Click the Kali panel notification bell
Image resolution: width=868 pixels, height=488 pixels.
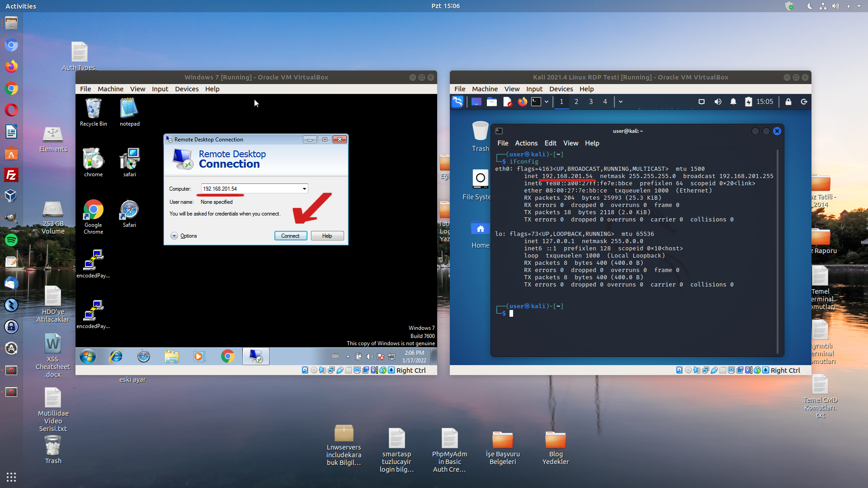[x=733, y=102]
